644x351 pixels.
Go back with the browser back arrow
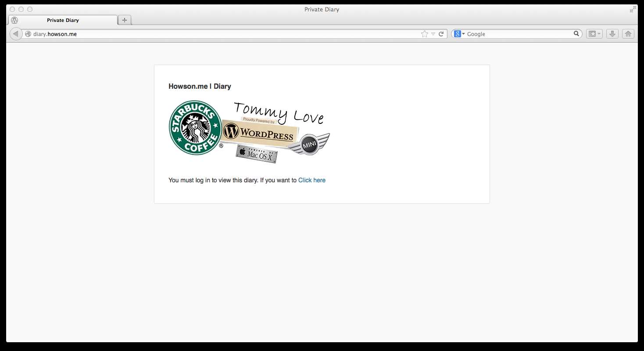pyautogui.click(x=16, y=34)
